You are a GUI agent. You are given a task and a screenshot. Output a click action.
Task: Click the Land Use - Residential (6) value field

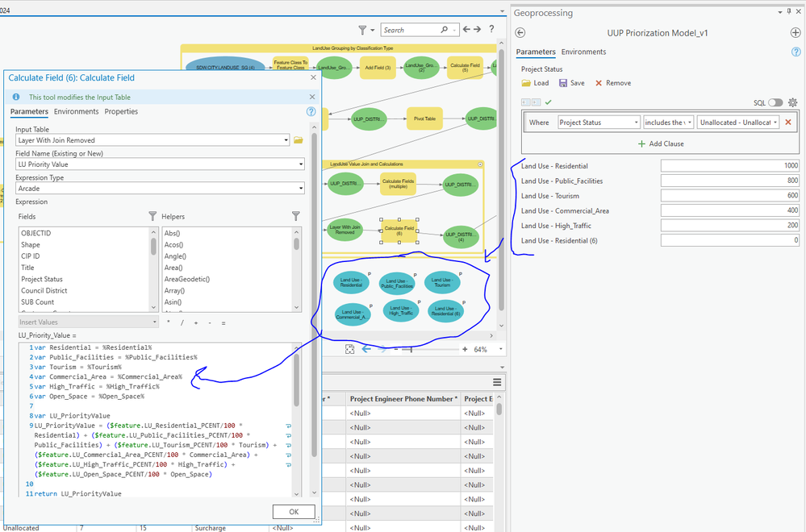point(730,240)
